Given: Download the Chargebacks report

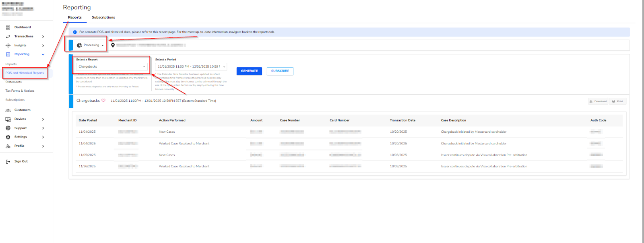Looking at the screenshot, I should 598,101.
